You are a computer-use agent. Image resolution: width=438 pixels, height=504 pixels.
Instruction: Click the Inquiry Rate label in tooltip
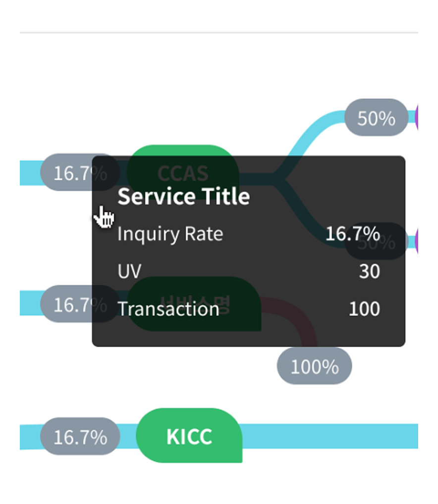pyautogui.click(x=170, y=234)
